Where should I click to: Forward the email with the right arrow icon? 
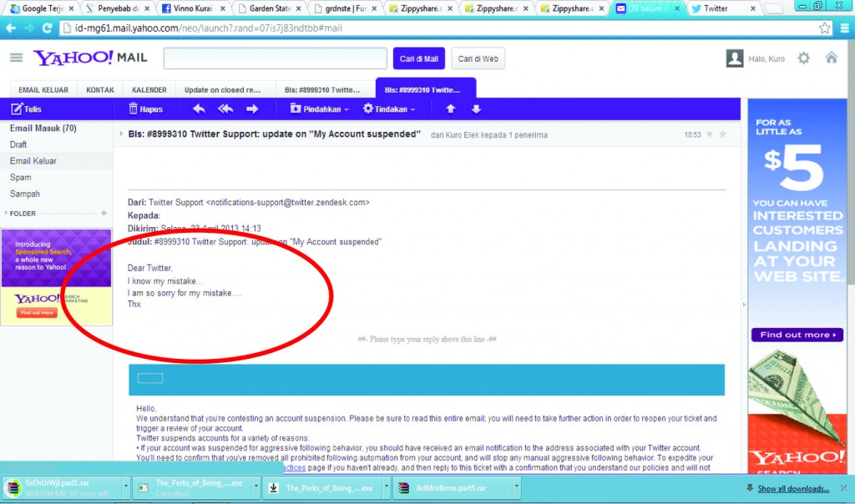252,109
